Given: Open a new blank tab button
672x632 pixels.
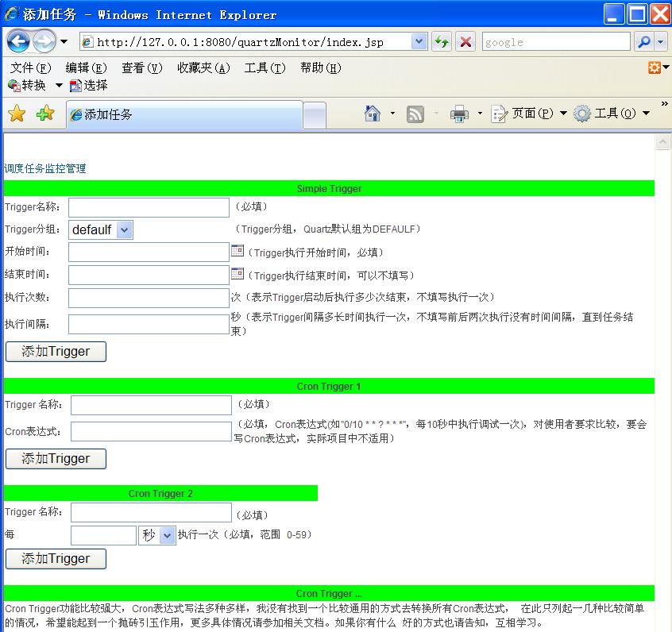Looking at the screenshot, I should (x=314, y=116).
